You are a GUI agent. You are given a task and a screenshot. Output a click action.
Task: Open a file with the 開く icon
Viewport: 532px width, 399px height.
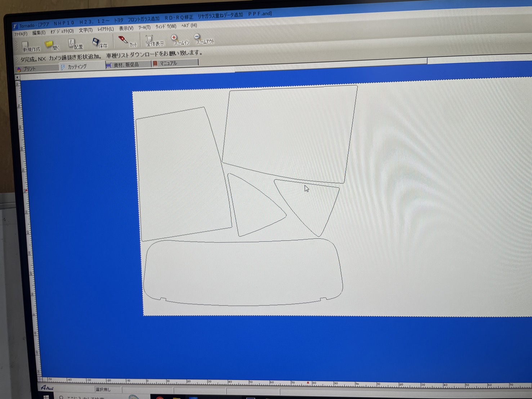pyautogui.click(x=52, y=45)
